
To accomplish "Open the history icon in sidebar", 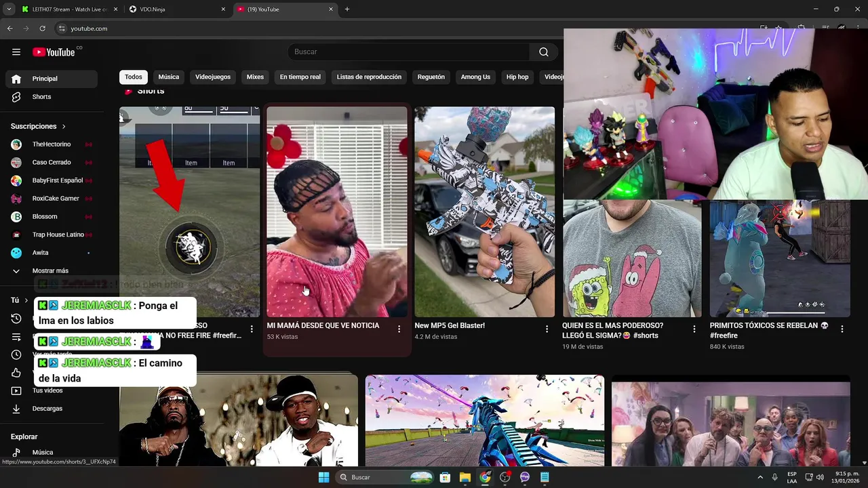I will [16, 319].
